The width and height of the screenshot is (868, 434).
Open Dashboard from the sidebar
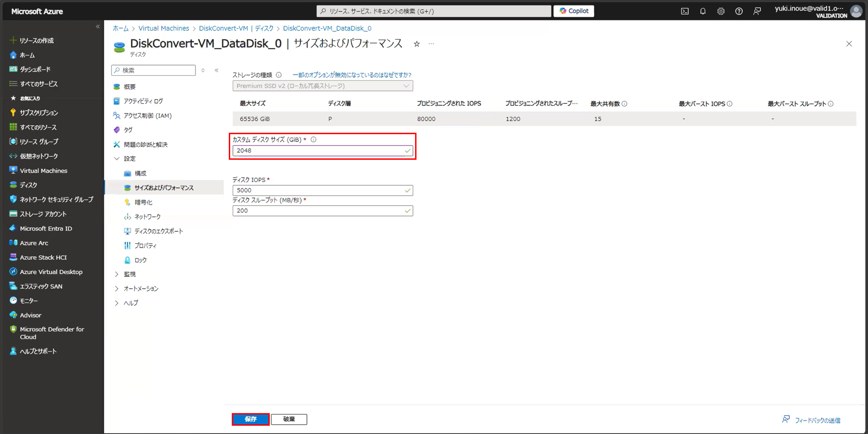point(30,69)
